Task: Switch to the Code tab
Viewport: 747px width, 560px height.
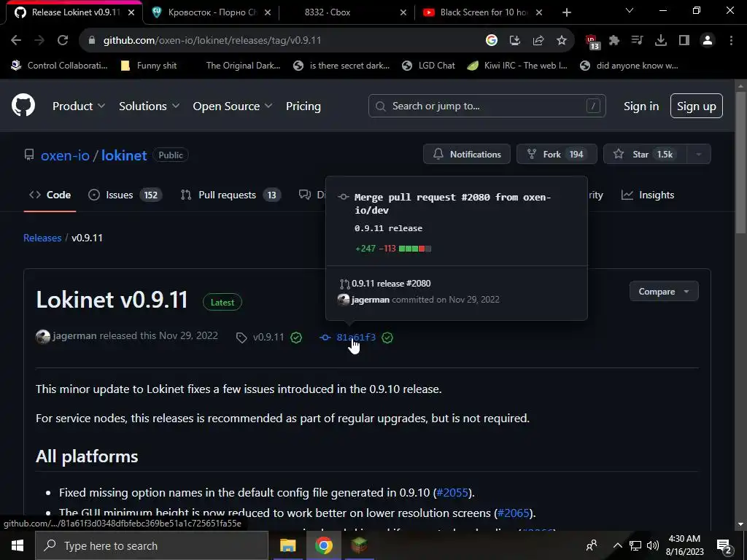Action: (50, 195)
